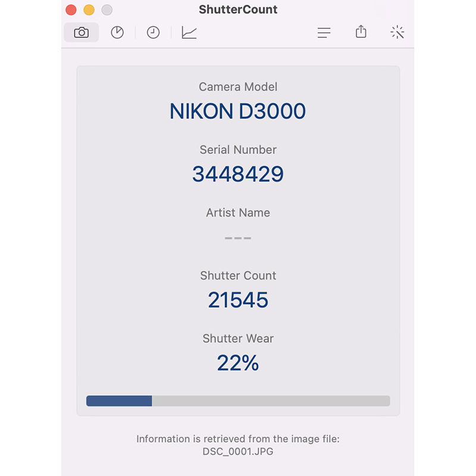Click the magic wand sparkle icon

[397, 32]
